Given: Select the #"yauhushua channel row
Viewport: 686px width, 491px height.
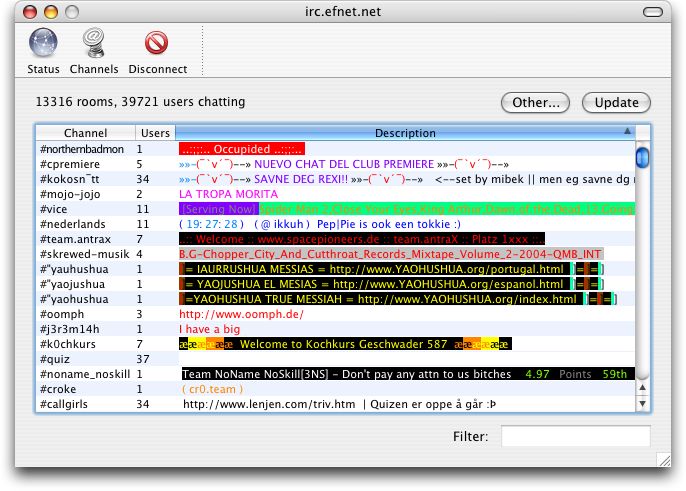Looking at the screenshot, I should [x=336, y=269].
